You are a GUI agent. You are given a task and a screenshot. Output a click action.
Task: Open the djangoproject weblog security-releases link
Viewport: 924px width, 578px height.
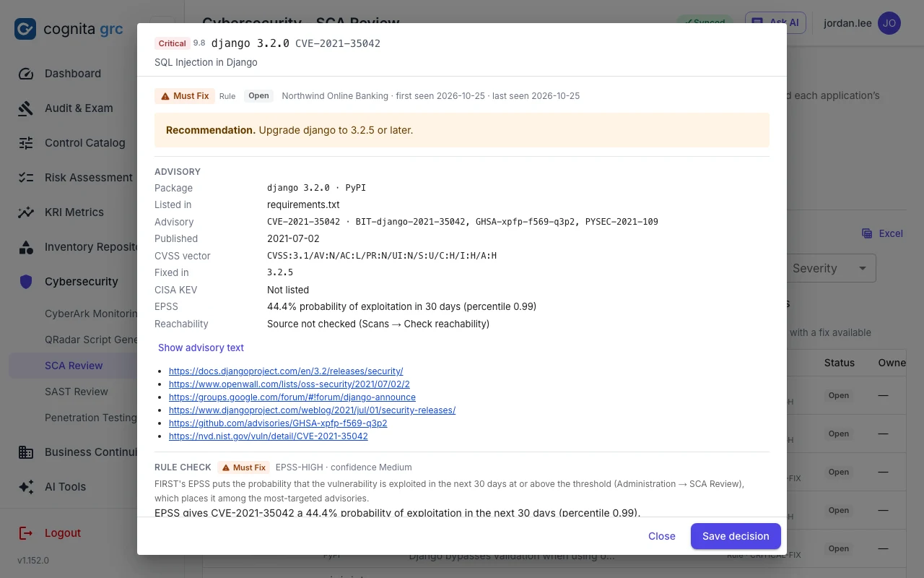[x=312, y=410]
